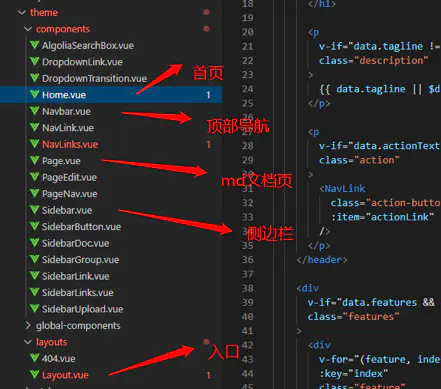
Task: Click :item="actionLink" attribute in code
Action: pyautogui.click(x=382, y=217)
